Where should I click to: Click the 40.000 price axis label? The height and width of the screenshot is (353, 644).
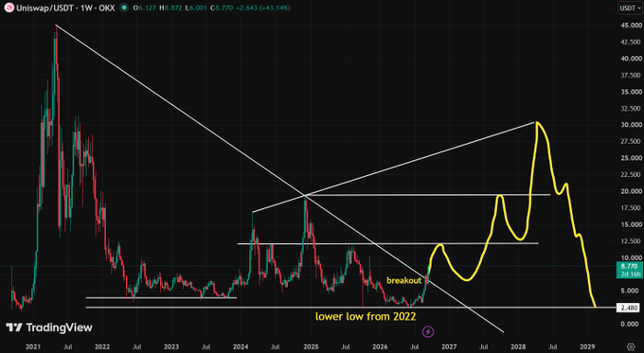tap(631, 59)
